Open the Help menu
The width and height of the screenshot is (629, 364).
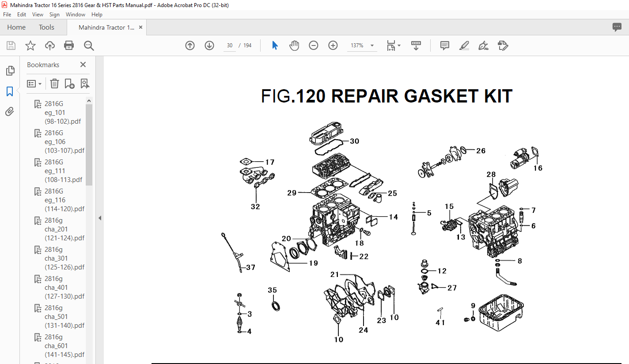click(x=97, y=15)
